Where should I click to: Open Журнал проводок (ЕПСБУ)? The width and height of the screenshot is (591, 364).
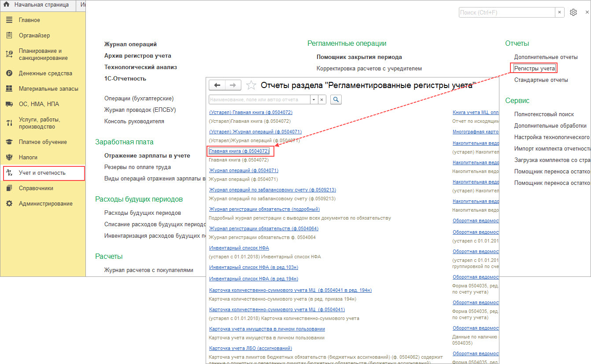(140, 110)
